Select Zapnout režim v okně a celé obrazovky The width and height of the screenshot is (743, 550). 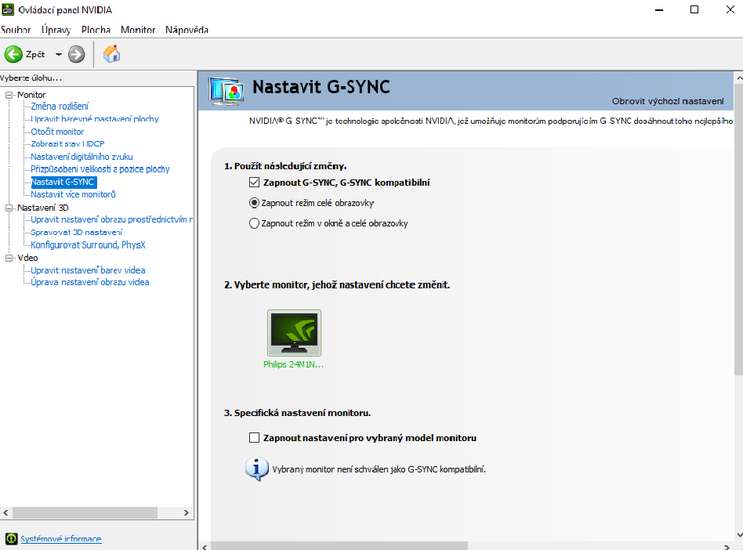(x=254, y=223)
